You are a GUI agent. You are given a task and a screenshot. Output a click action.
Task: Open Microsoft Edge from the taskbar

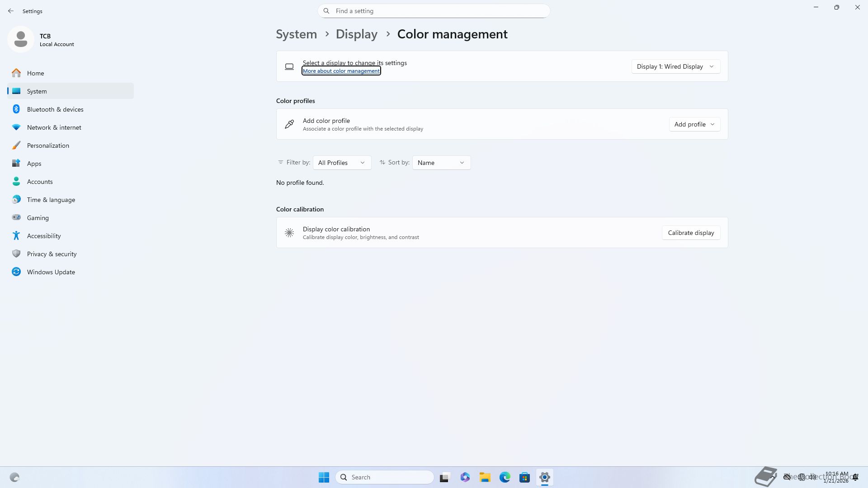[x=505, y=477]
